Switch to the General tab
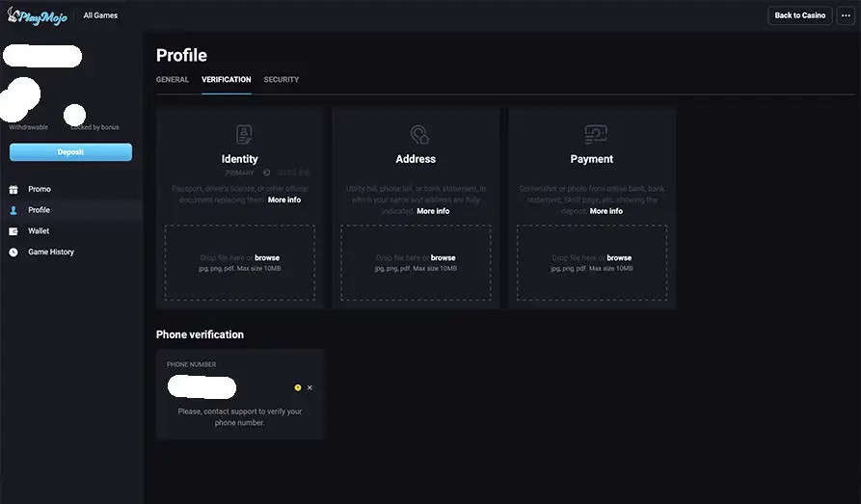 click(x=173, y=79)
